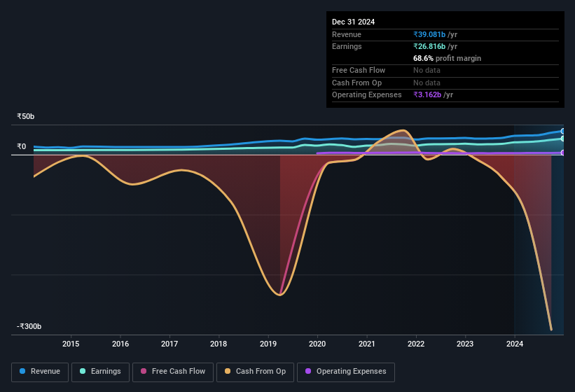Click the 68.6% profit margin text
Screen dimensions: 575x392
pos(447,58)
